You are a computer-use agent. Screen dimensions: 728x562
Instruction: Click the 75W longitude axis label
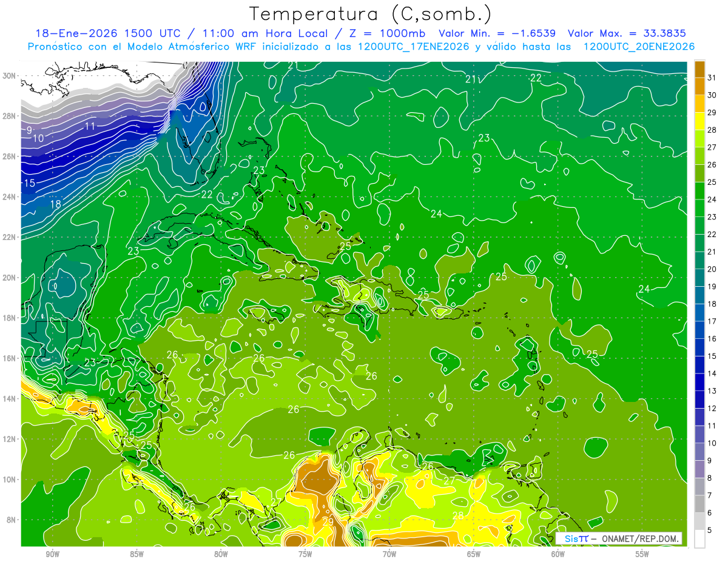(x=305, y=554)
